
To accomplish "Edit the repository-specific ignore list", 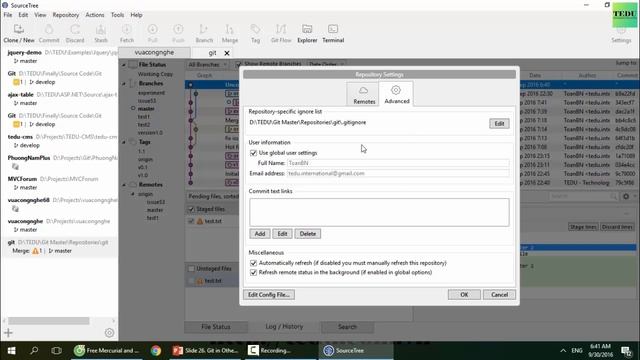I will (x=499, y=123).
